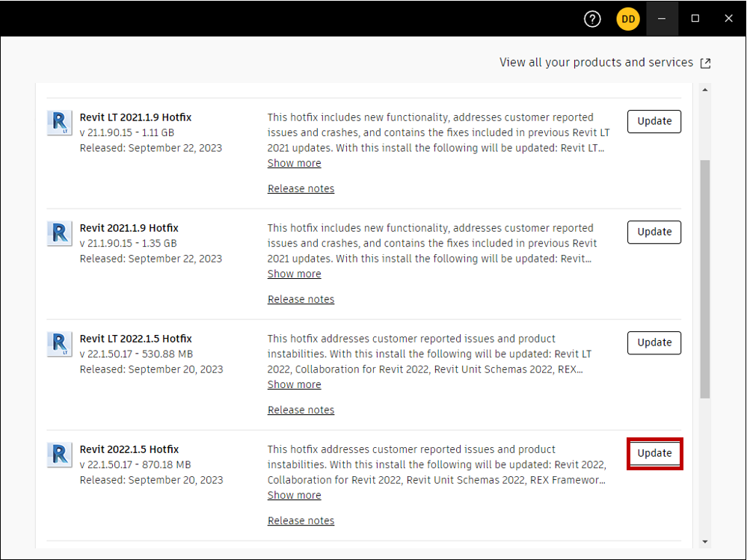Click the Revit LT 2022.1.5 Hotfix title
This screenshot has width=747, height=560.
click(x=135, y=339)
